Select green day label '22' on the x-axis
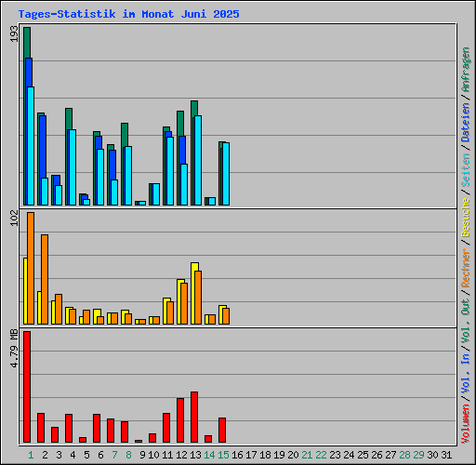Image resolution: width=476 pixels, height=465 pixels. coord(321,455)
